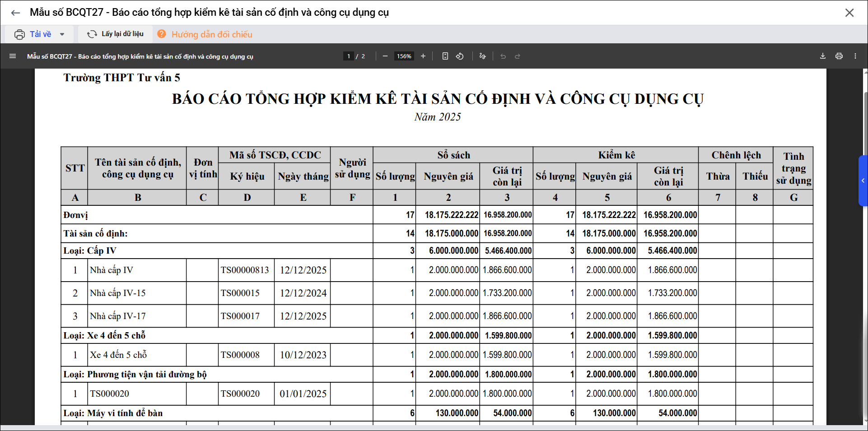Viewport: 868px width, 431px height.
Task: Click the 156% zoom level field
Action: tap(404, 56)
